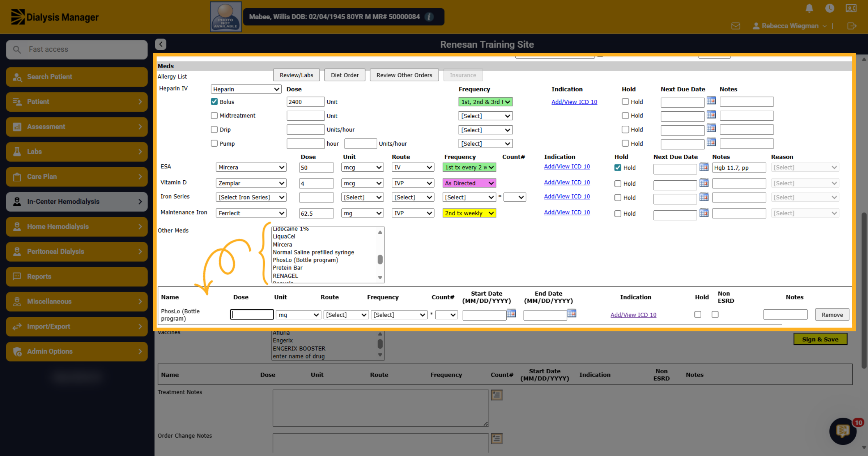Click the Diet Order button

[x=345, y=75]
